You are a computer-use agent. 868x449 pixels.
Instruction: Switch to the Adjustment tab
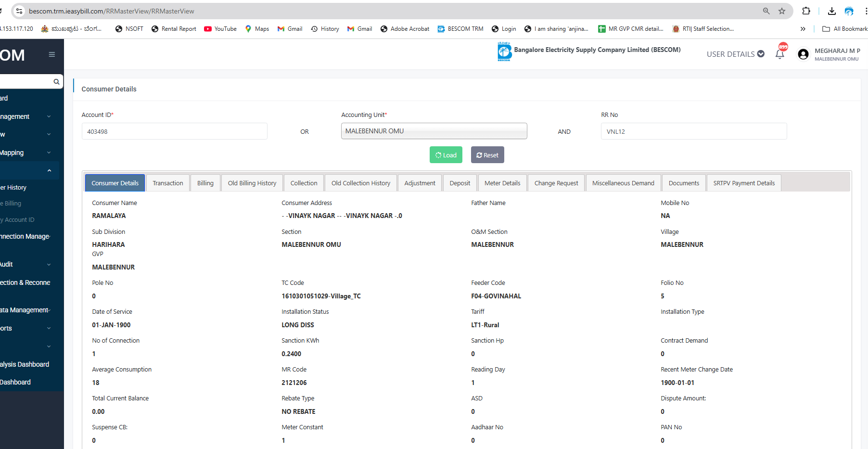click(x=420, y=183)
